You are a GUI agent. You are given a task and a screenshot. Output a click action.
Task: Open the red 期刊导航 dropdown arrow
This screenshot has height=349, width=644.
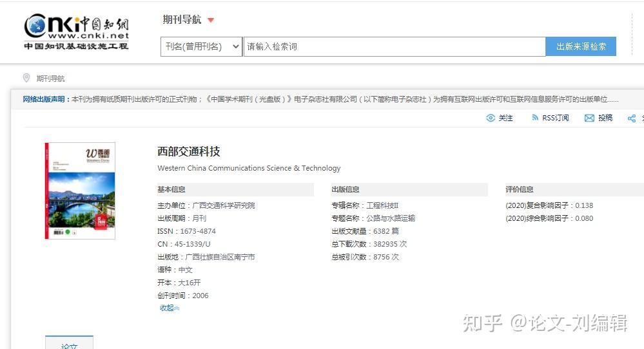[x=211, y=20]
